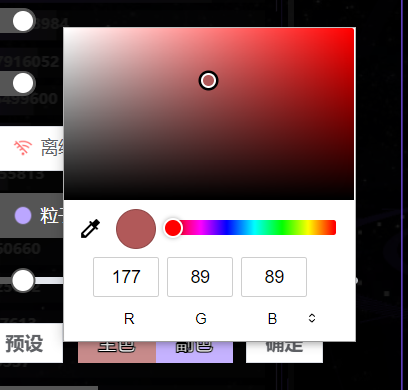Screen dimensions: 408x390
Task: Switch color format with RGB toggle arrows
Action: tap(312, 318)
